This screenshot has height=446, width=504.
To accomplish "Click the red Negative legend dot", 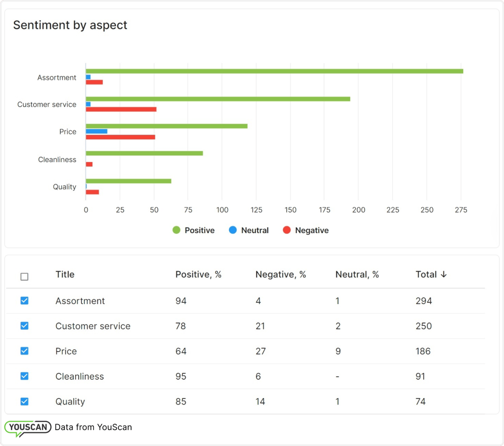I will point(287,230).
